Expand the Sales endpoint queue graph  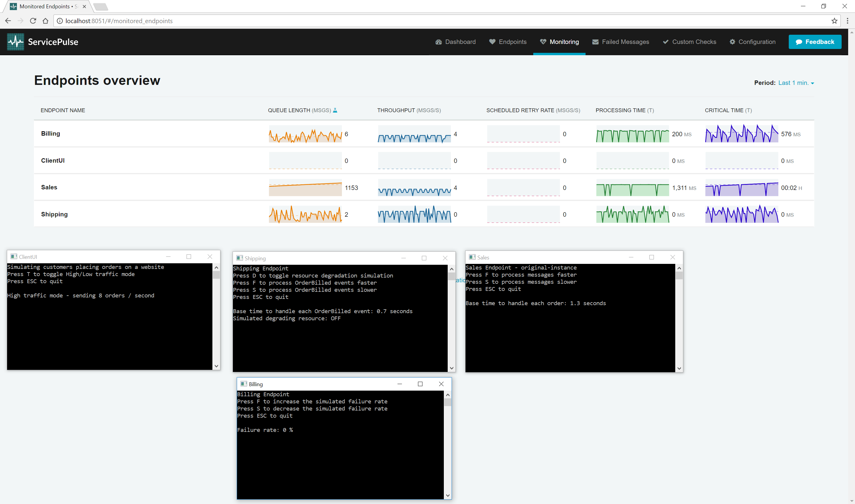point(306,187)
